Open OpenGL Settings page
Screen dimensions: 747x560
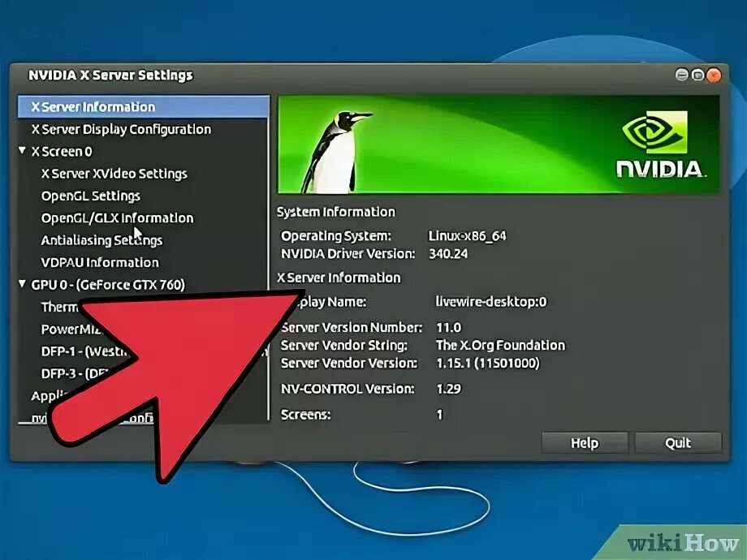coord(90,196)
